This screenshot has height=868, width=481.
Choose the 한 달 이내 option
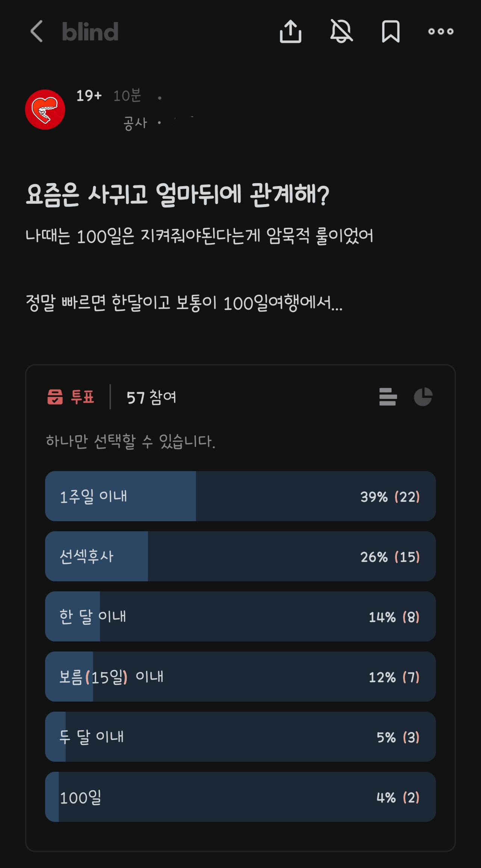tap(240, 617)
